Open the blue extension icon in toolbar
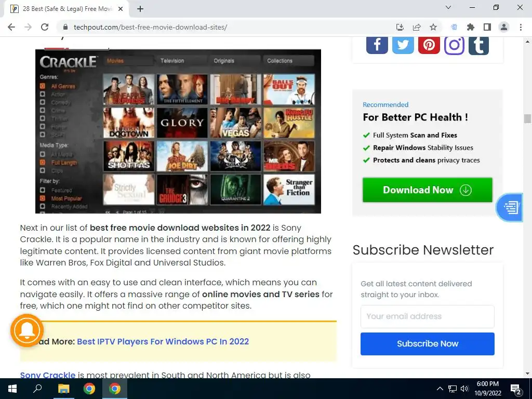 tap(454, 27)
